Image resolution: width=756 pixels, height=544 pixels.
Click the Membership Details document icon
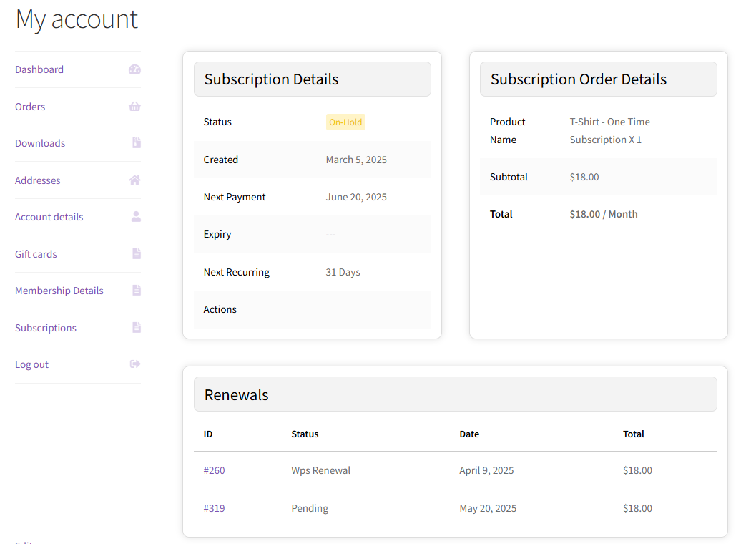[137, 291]
